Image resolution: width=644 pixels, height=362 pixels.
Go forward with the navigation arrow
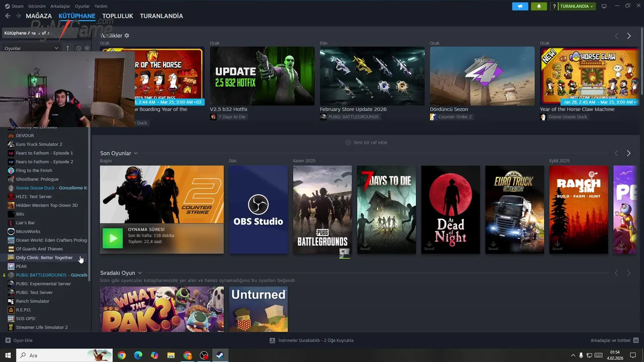pyautogui.click(x=19, y=16)
